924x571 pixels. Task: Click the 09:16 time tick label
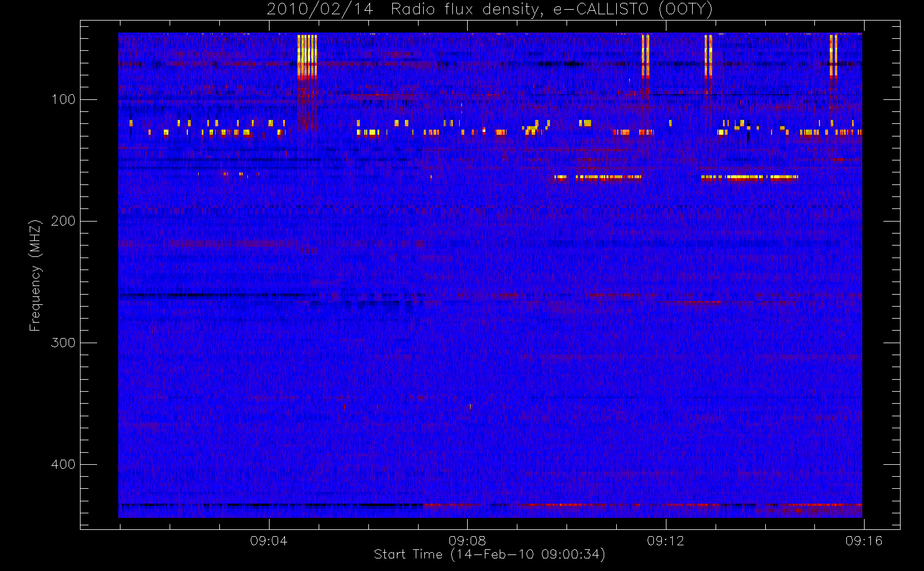(x=864, y=541)
